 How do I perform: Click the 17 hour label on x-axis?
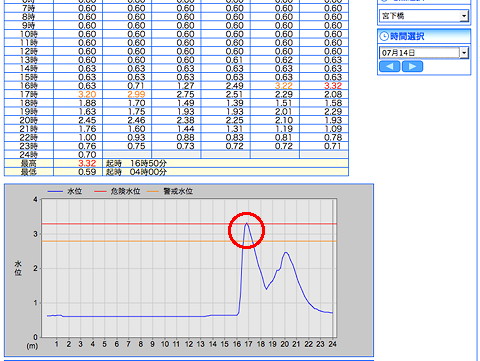tap(248, 344)
